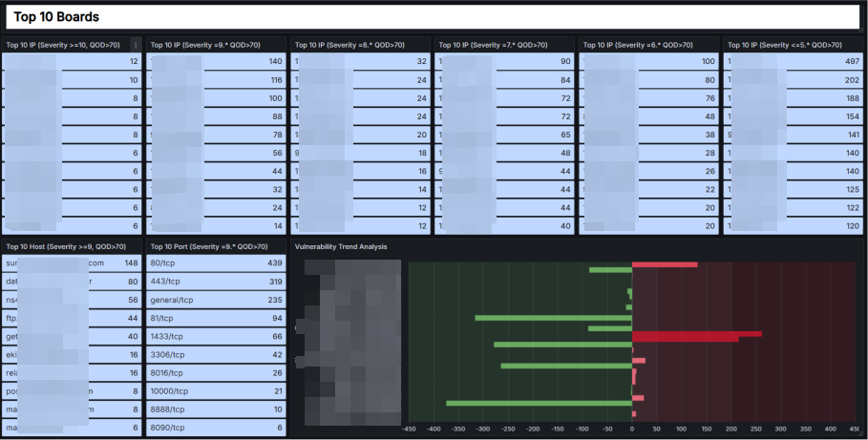Click the value 497 in the Severity <=5 panel
Viewport: 868px width, 440px height.
pos(853,61)
